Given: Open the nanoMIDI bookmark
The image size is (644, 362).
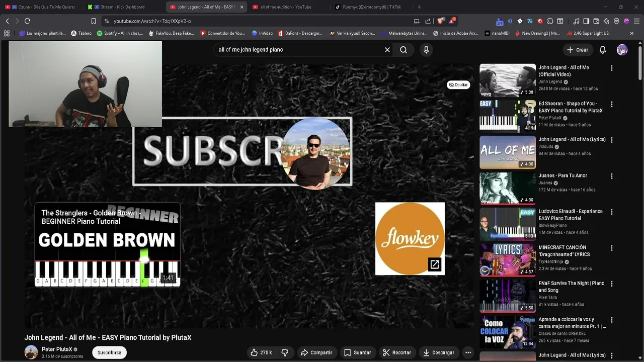Looking at the screenshot, I should pos(498,33).
